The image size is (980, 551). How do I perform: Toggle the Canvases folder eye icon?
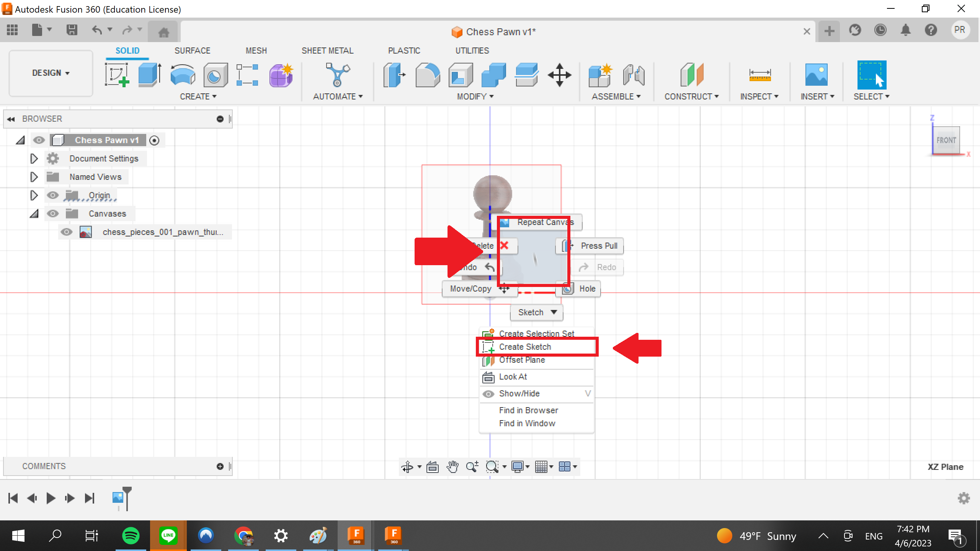[53, 214]
